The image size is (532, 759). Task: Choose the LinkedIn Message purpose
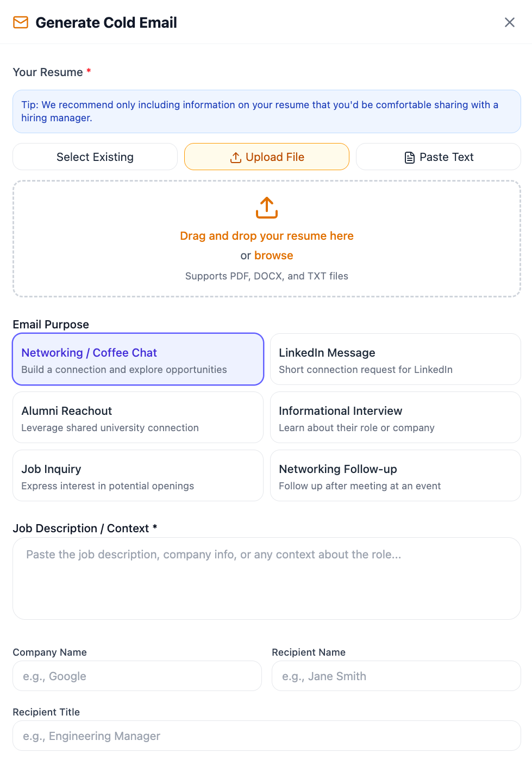click(396, 359)
